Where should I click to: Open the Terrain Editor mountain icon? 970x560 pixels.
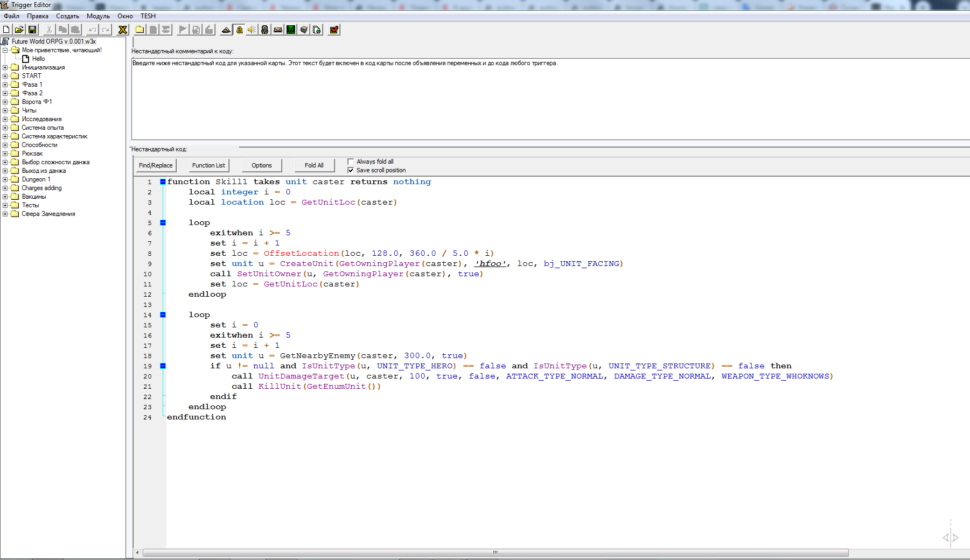coord(226,30)
